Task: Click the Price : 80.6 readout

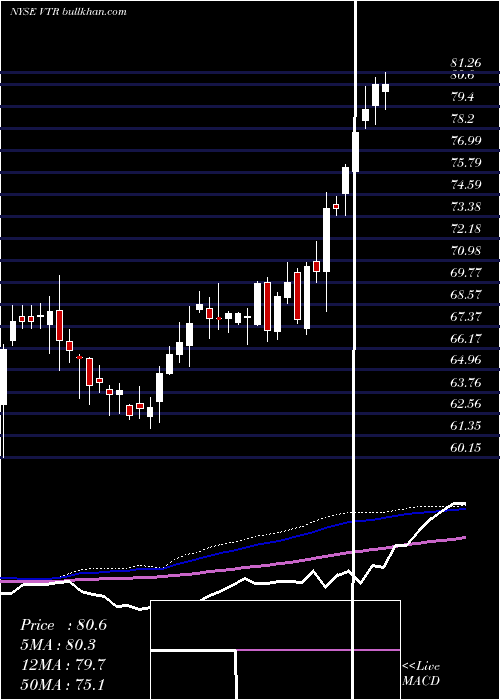Action: (63, 625)
